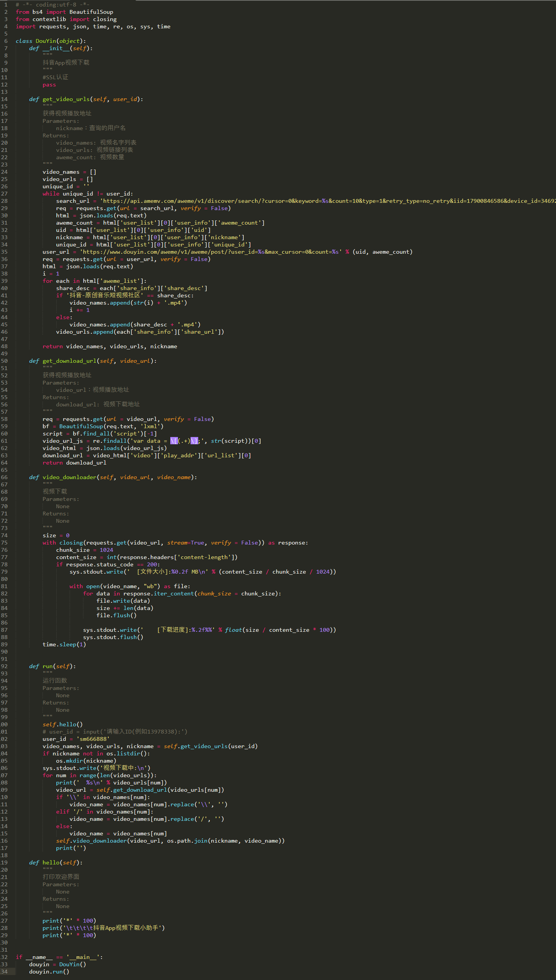556x980 pixels.
Task: Click get_video_urls in its def line
Action: click(66, 99)
